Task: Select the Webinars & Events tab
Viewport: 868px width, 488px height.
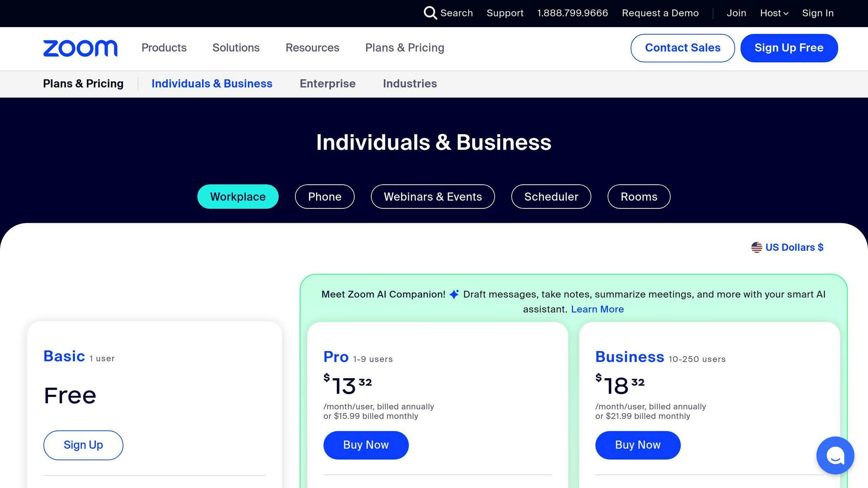Action: click(433, 197)
